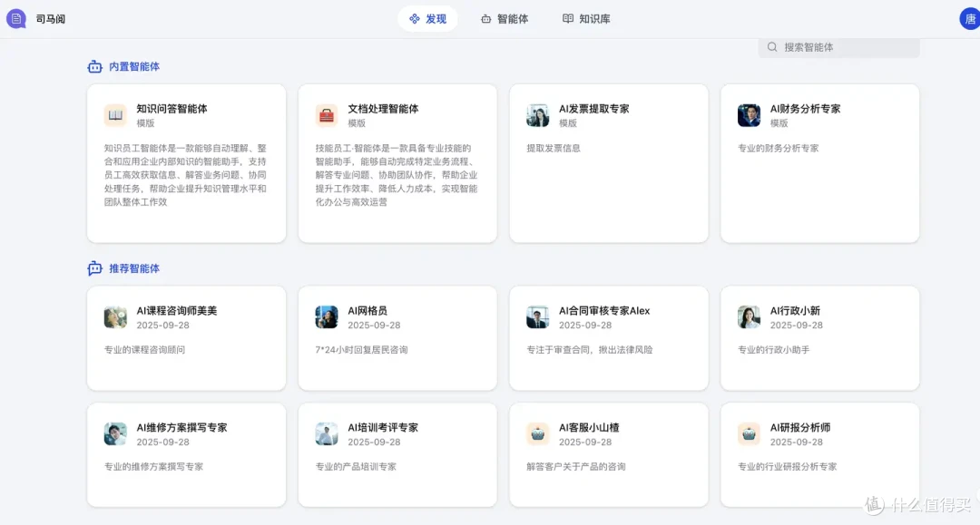This screenshot has width=980, height=525.
Task: Open the AI财务分析专家 title
Action: (x=805, y=109)
